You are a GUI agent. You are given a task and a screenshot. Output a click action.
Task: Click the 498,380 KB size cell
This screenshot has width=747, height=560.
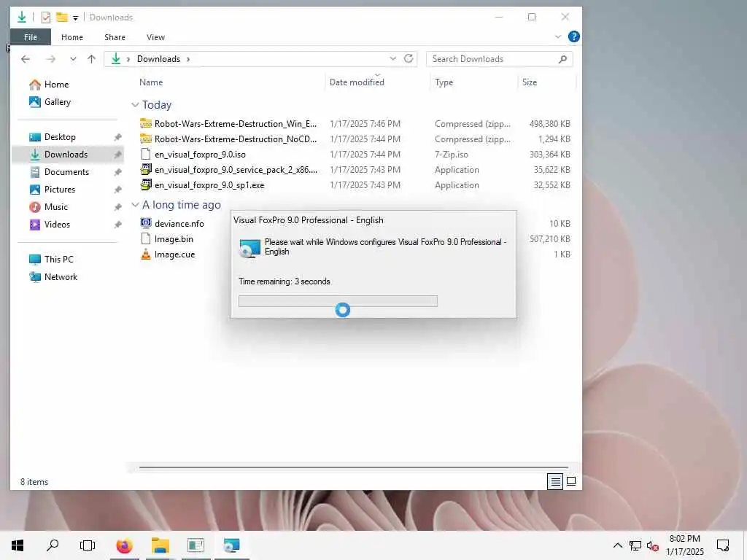[x=549, y=124]
